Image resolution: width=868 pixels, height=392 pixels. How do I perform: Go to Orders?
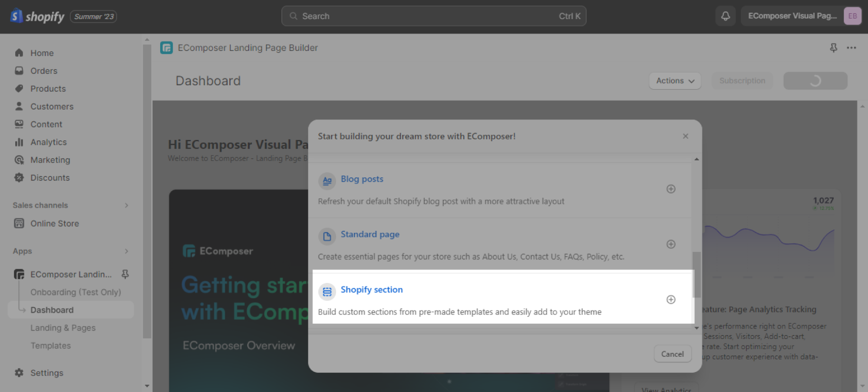click(x=44, y=71)
